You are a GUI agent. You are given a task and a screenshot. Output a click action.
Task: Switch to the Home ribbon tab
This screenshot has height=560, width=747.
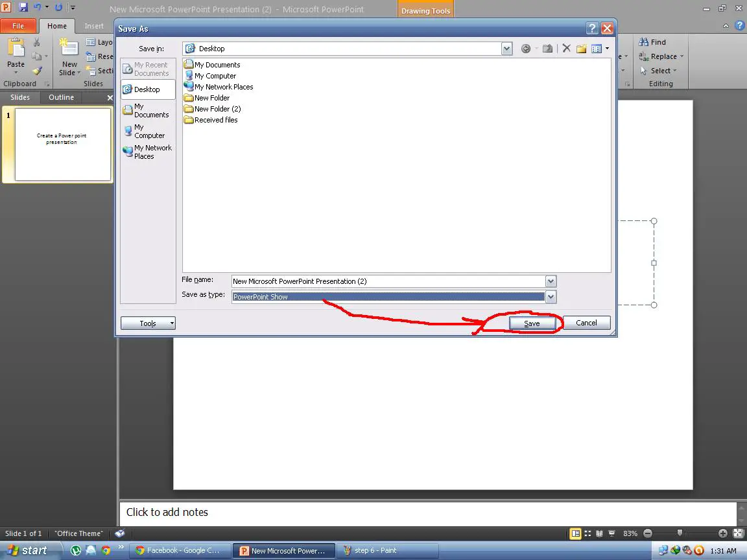[x=57, y=26]
